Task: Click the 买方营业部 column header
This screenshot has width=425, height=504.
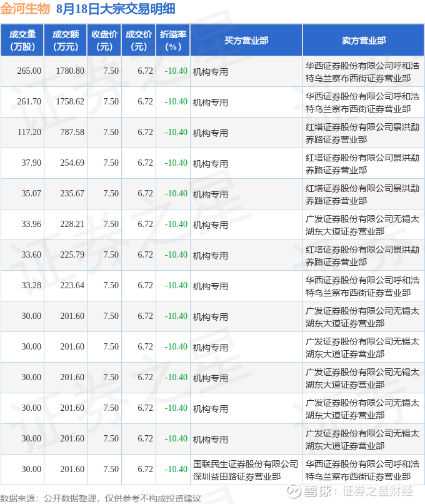Action: pos(246,40)
